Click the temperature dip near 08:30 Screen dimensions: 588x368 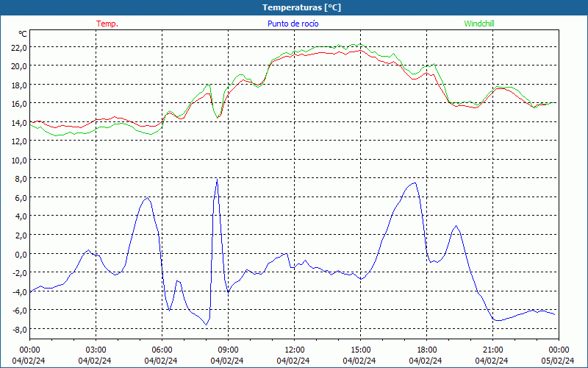click(217, 118)
